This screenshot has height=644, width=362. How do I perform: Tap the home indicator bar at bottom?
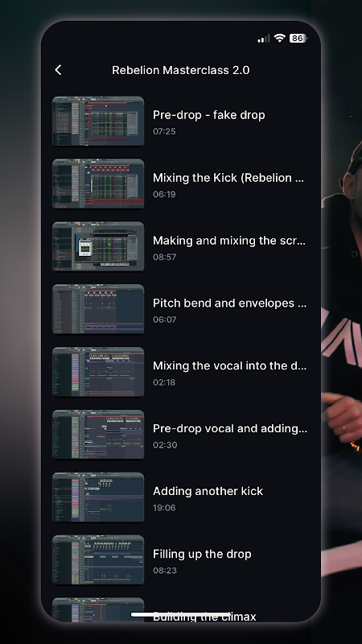(180, 614)
